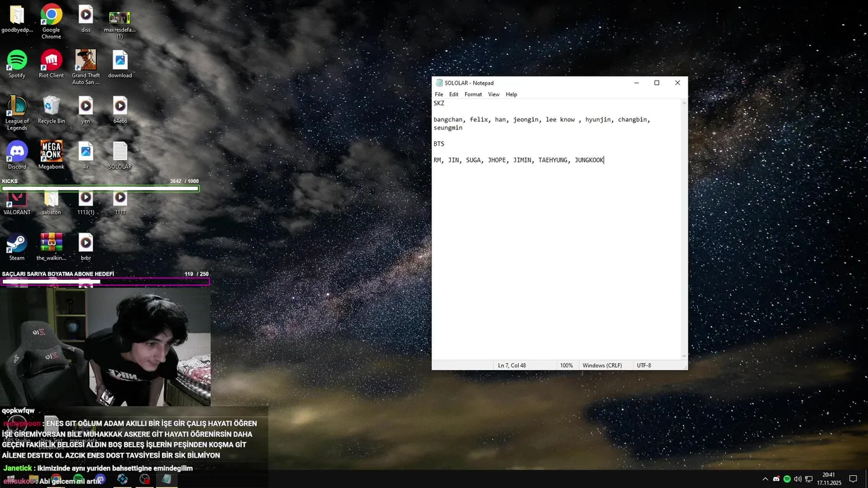Viewport: 868px width, 488px height.
Task: Select the the_walkin archive file icon
Action: point(51,247)
